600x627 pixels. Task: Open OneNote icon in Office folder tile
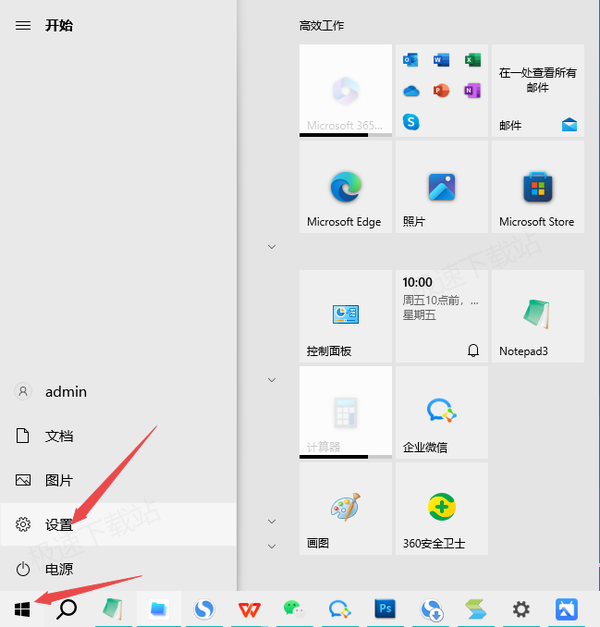(472, 91)
